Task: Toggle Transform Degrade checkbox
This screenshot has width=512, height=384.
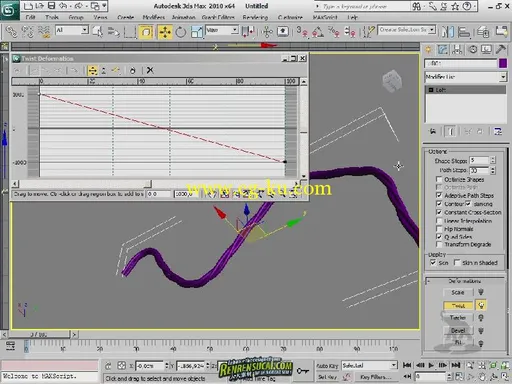Action: [439, 244]
